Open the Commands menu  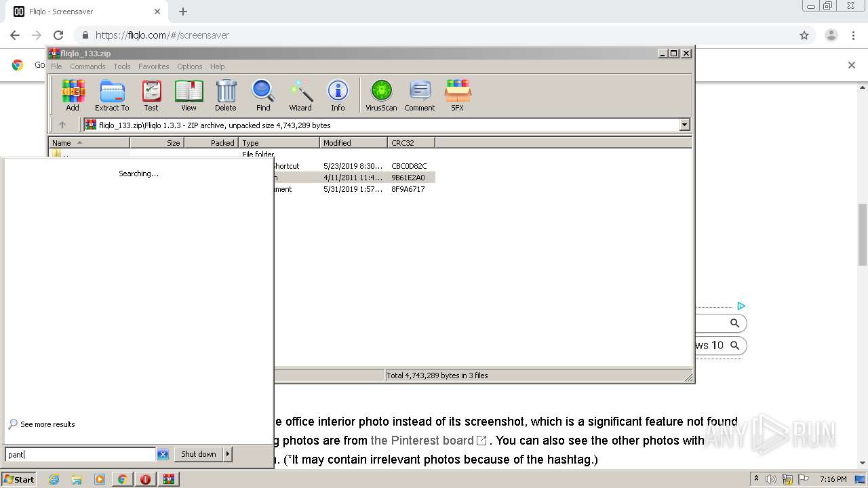[x=87, y=66]
